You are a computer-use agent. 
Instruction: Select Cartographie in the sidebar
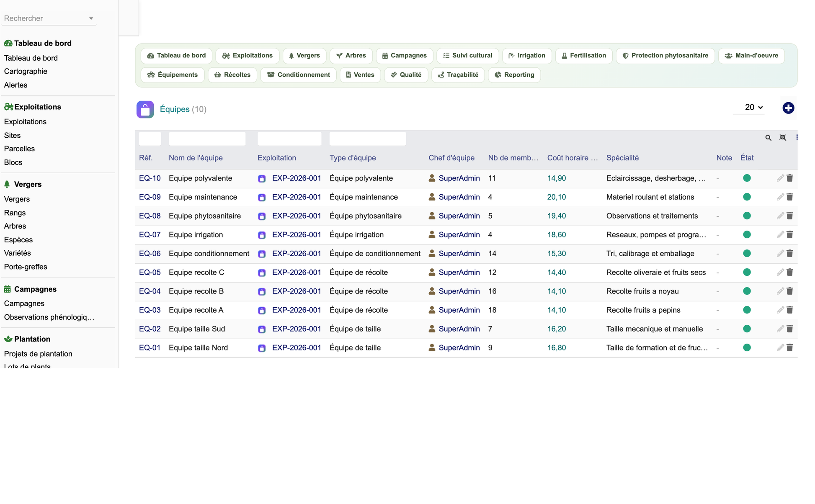26,72
